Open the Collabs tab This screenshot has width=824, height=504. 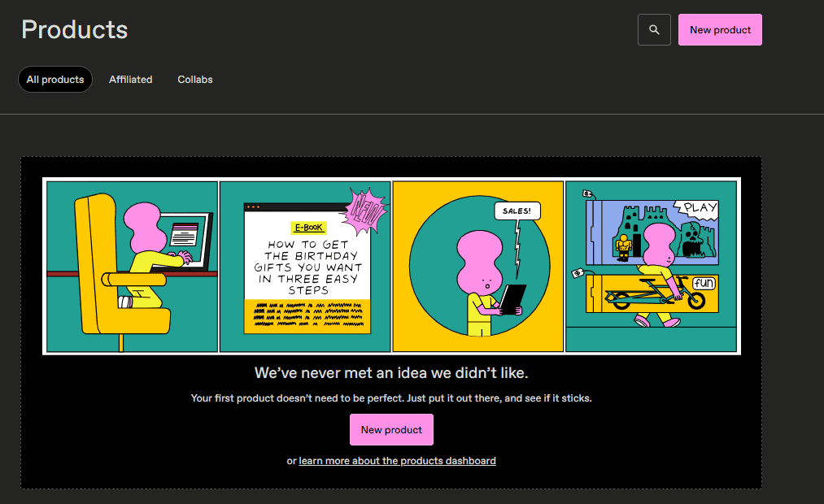pos(195,80)
